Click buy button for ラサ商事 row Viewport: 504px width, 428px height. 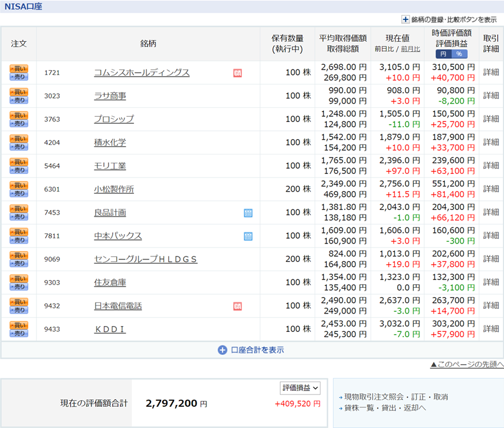(x=19, y=92)
